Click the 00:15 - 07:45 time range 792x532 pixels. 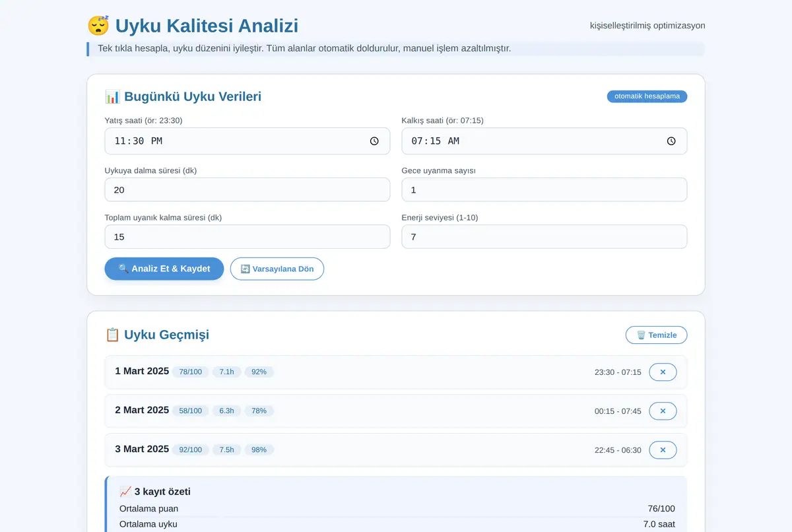[618, 411]
